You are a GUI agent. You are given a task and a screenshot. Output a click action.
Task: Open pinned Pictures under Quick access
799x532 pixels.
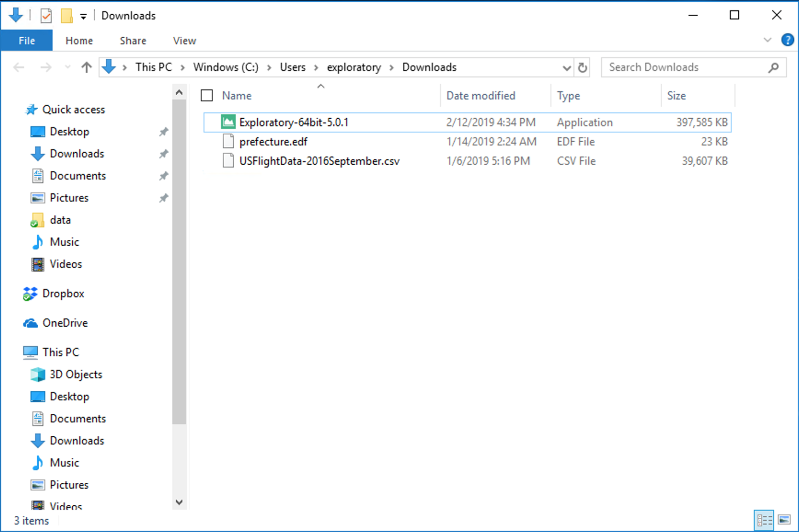[69, 198]
